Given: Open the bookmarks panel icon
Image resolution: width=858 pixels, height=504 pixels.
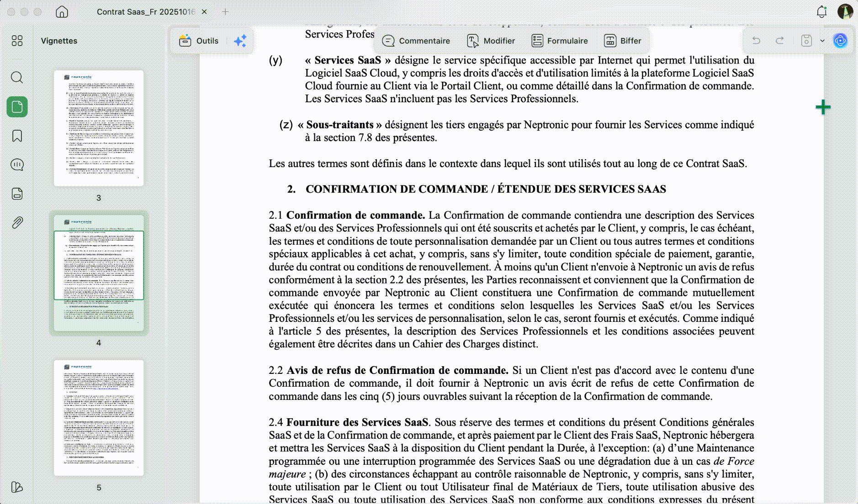Looking at the screenshot, I should click(x=17, y=136).
